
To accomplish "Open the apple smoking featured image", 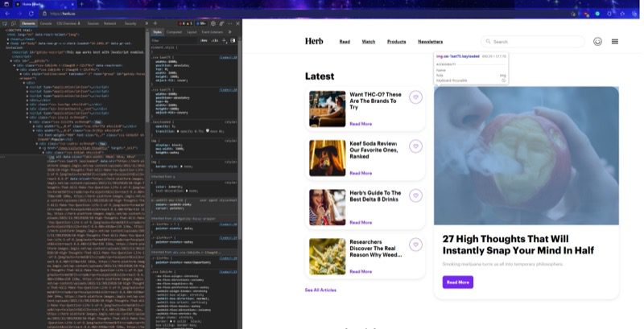I will (x=526, y=155).
